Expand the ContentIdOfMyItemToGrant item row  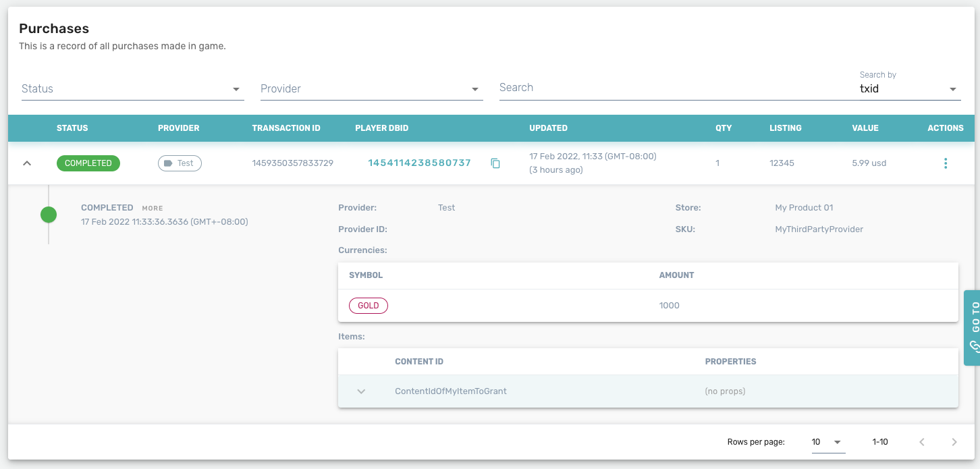(361, 391)
